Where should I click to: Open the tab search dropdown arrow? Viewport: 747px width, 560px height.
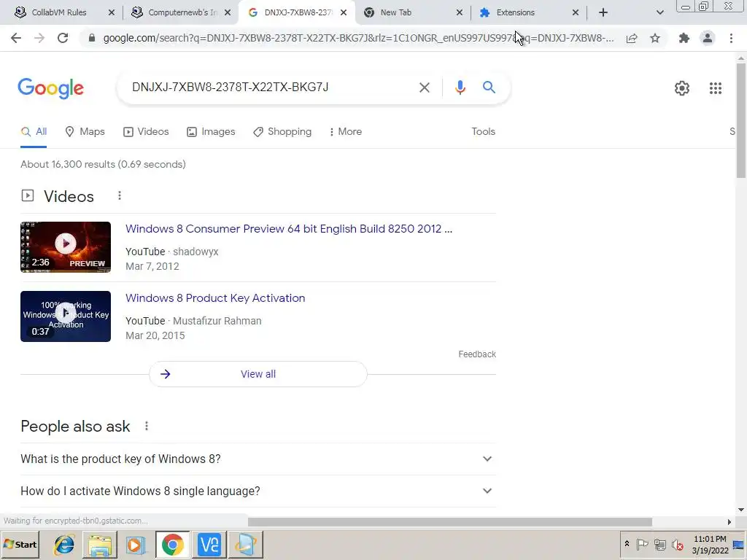[659, 12]
